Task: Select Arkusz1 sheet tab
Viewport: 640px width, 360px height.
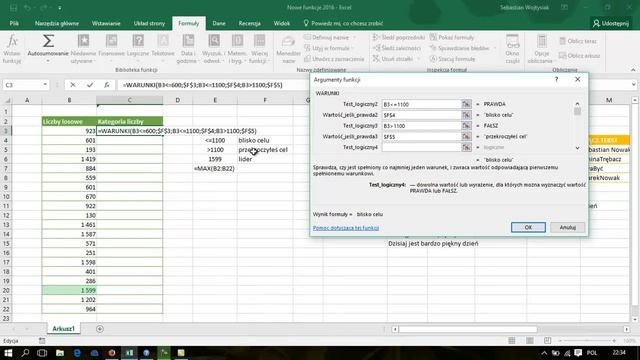Action: [63, 329]
